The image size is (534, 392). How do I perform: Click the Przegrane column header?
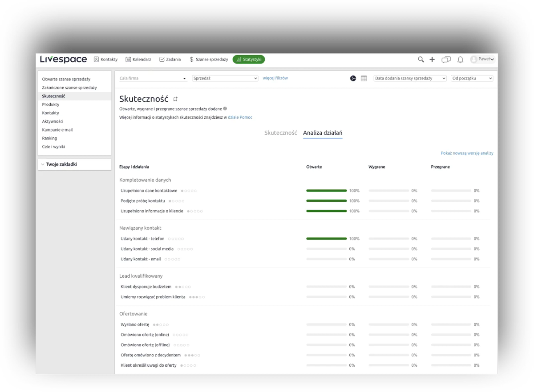pyautogui.click(x=440, y=167)
